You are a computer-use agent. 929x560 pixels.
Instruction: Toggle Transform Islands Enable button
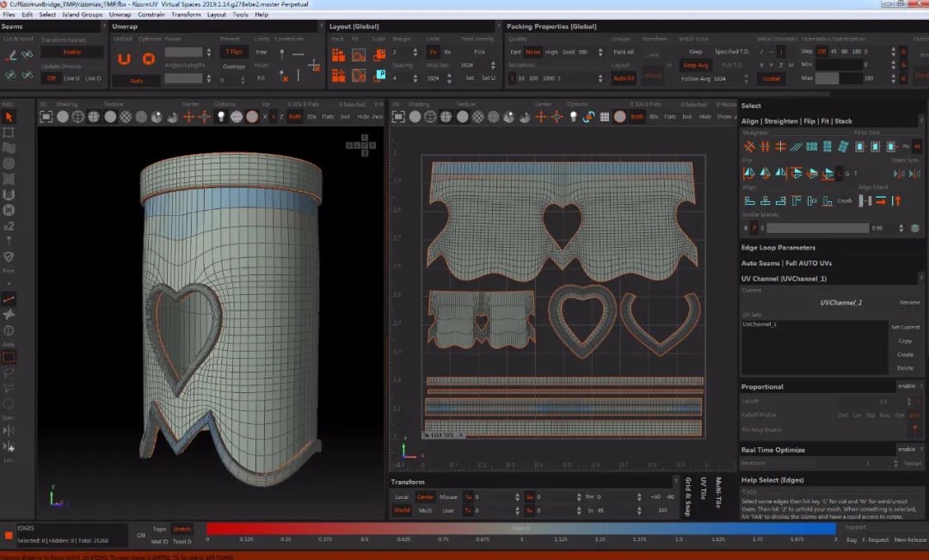[72, 52]
